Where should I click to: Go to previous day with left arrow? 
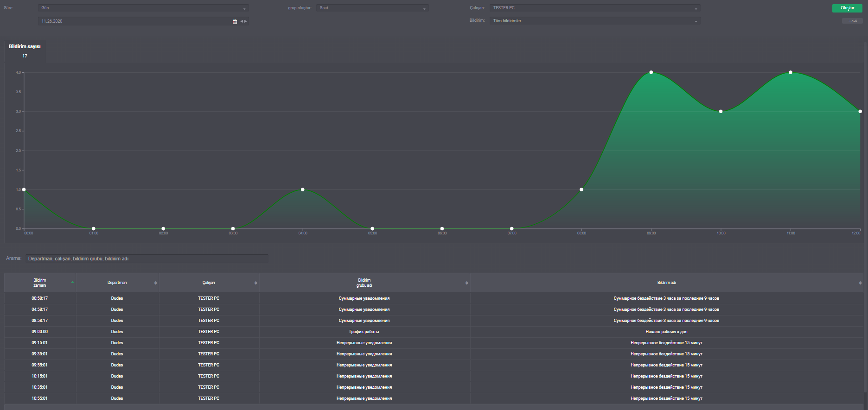tap(242, 21)
